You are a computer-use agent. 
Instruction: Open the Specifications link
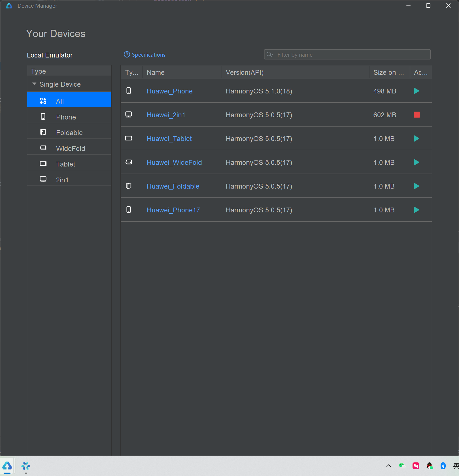148,55
